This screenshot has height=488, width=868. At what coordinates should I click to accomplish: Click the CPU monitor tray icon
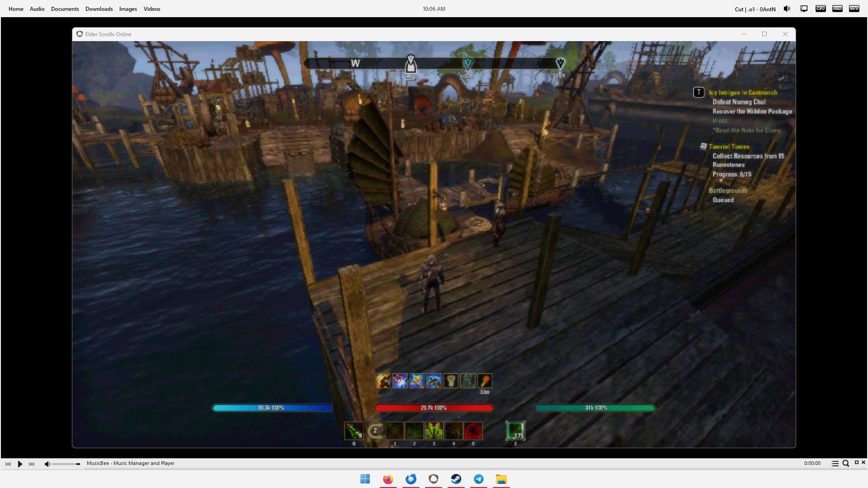821,9
